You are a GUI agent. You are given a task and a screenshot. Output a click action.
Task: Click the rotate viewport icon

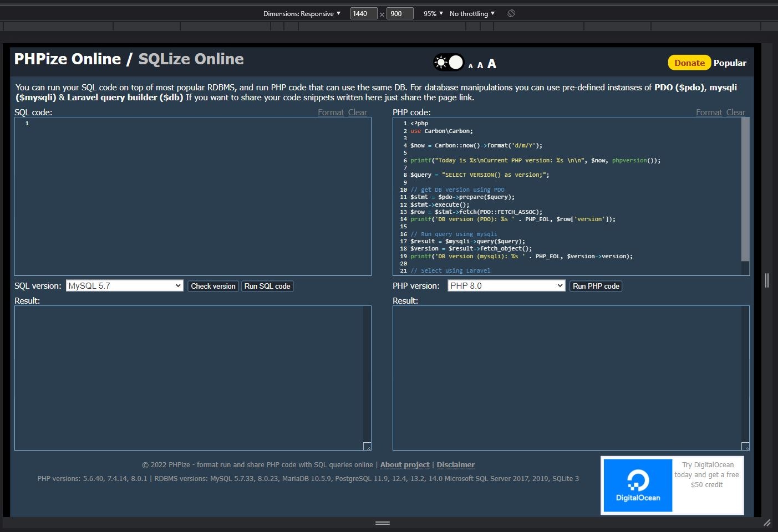[x=511, y=13]
